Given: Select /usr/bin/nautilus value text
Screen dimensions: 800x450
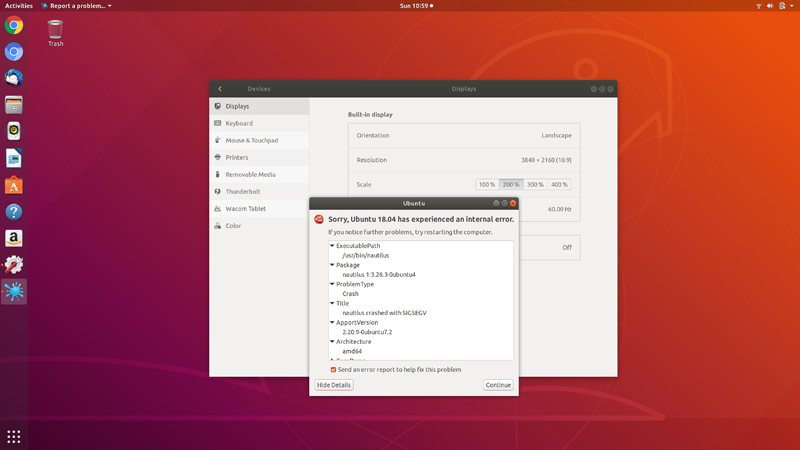Looking at the screenshot, I should coord(365,255).
